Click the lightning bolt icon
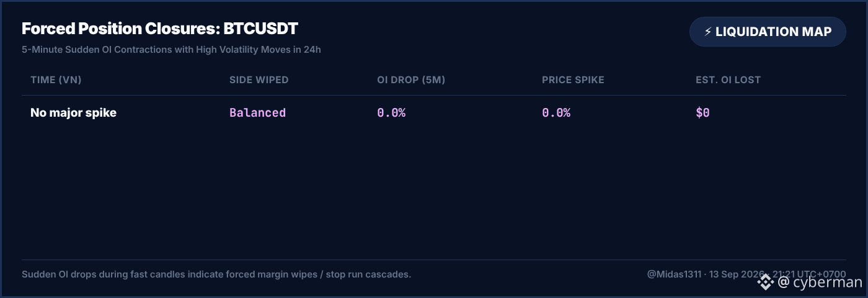The image size is (868, 298). [707, 32]
